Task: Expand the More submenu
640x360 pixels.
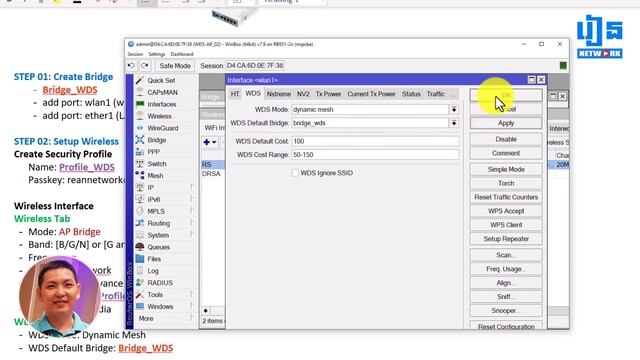Action: pyautogui.click(x=191, y=318)
